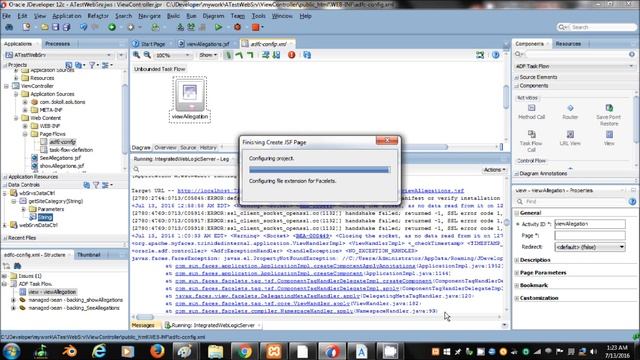
Task: Collapse the ViewController project node
Action: (x=7, y=86)
